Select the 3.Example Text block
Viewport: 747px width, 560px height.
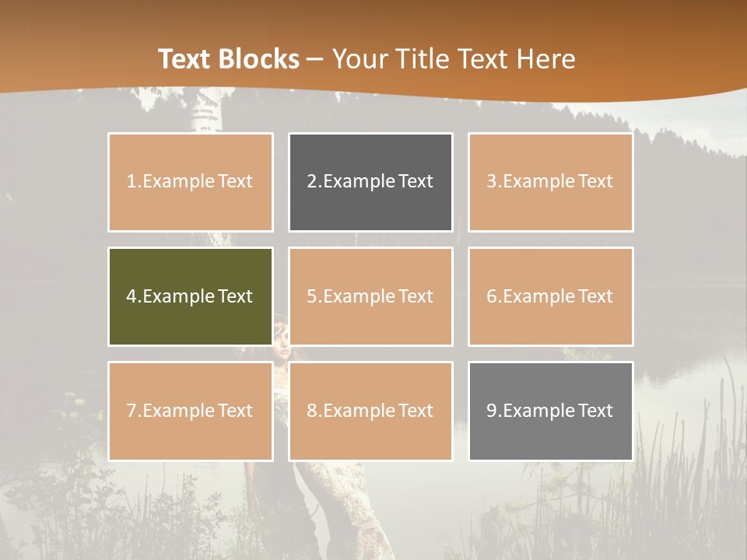pyautogui.click(x=551, y=182)
